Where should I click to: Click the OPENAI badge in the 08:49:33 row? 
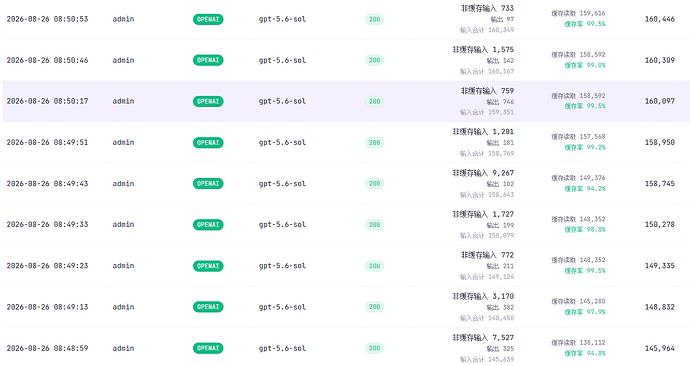[x=208, y=225]
